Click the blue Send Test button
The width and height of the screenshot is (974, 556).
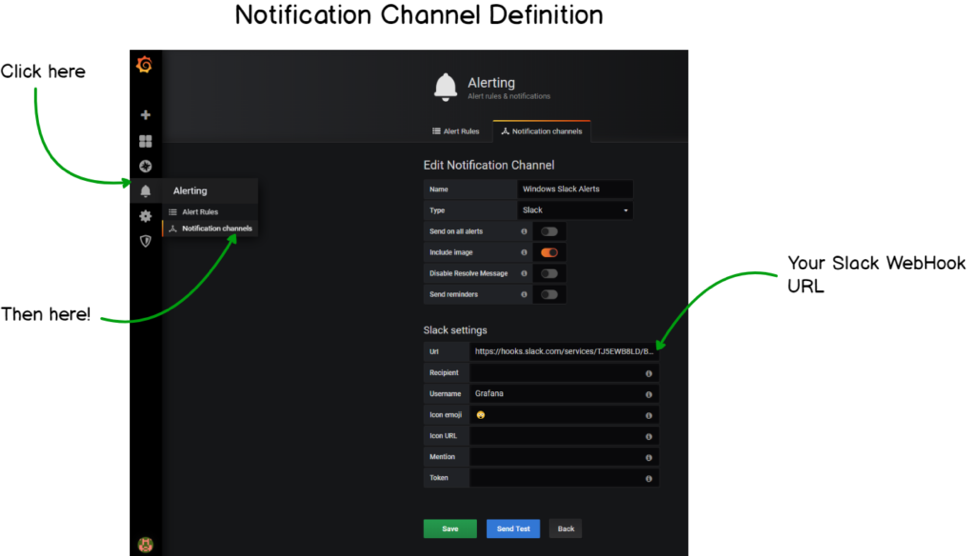513,529
